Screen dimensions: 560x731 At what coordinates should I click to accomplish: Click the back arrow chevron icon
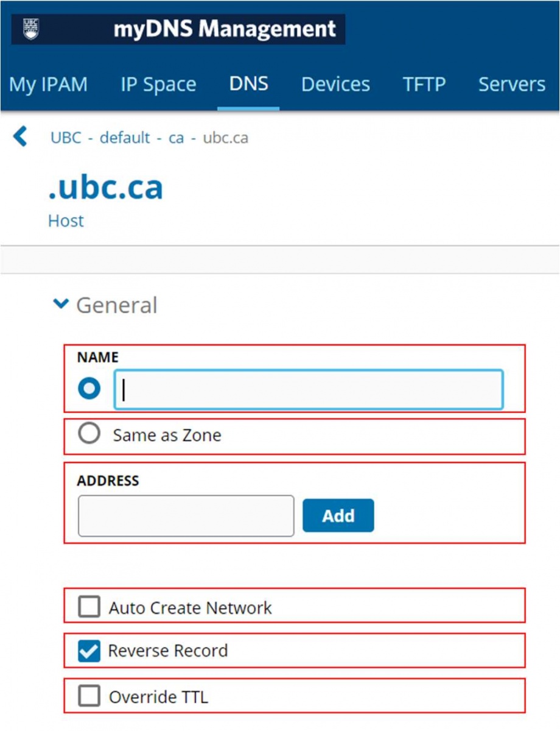pyautogui.click(x=20, y=136)
